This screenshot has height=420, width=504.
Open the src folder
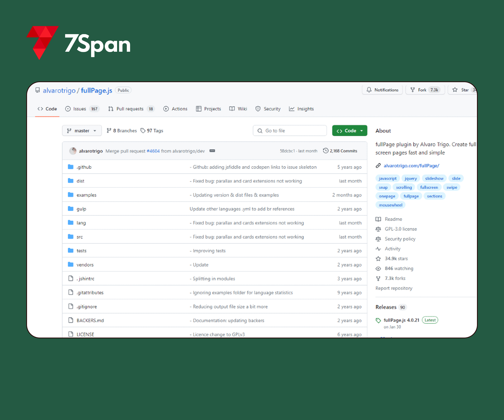[80, 237]
